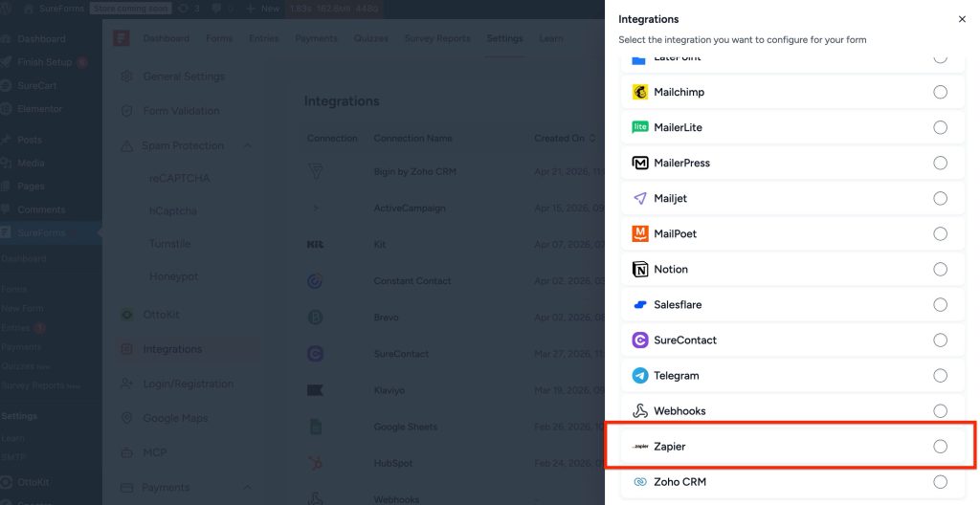The height and width of the screenshot is (505, 980).
Task: Switch to the Learn tab
Action: click(551, 38)
